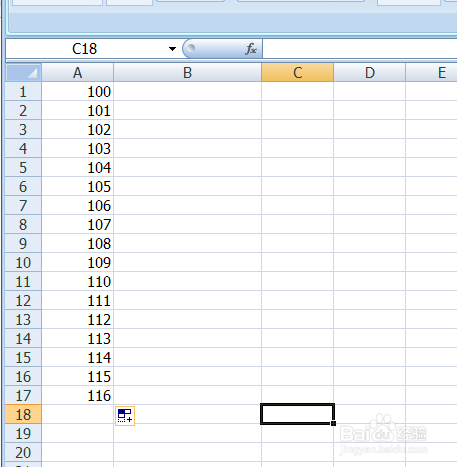
Task: Select row 13 header
Action: pyautogui.click(x=23, y=319)
